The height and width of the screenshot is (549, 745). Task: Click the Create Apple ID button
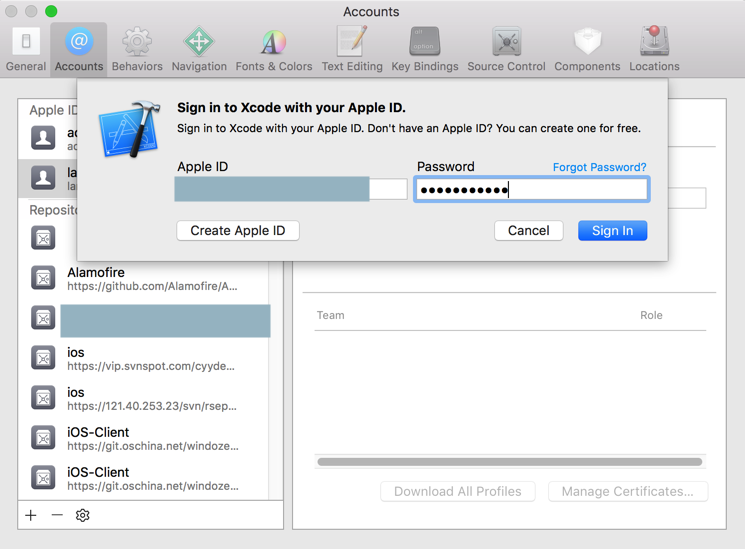point(238,231)
